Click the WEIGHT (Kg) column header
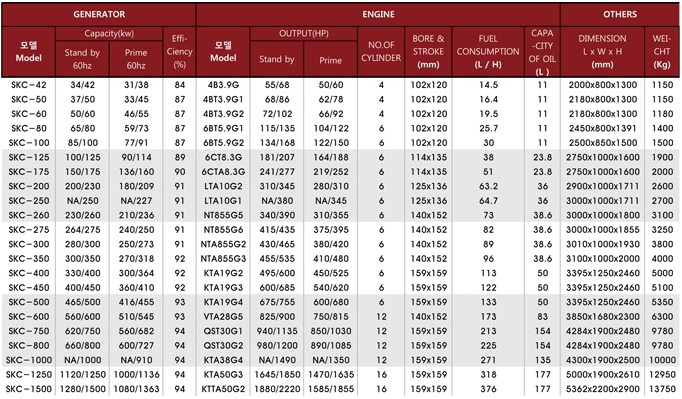 662,52
